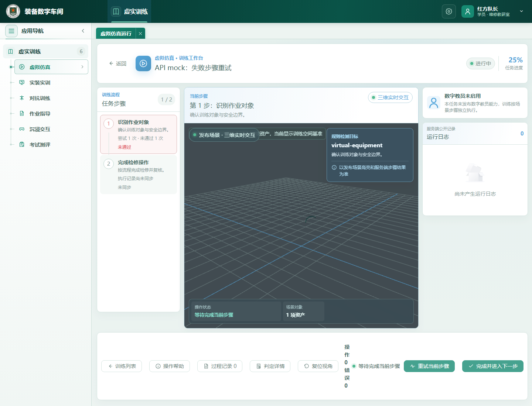The width and height of the screenshot is (532, 406).
Task: Collapse the 应用导航 sidebar chevron
Action: tap(83, 31)
